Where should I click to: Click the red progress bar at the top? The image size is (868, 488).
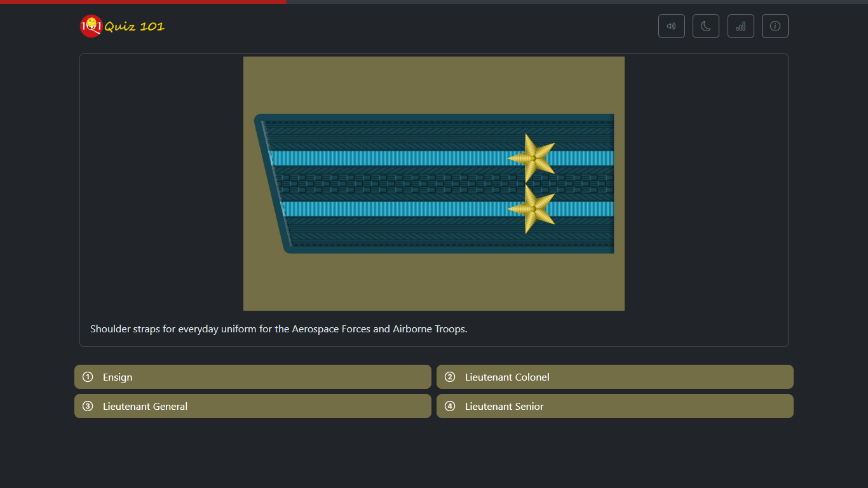pyautogui.click(x=143, y=2)
